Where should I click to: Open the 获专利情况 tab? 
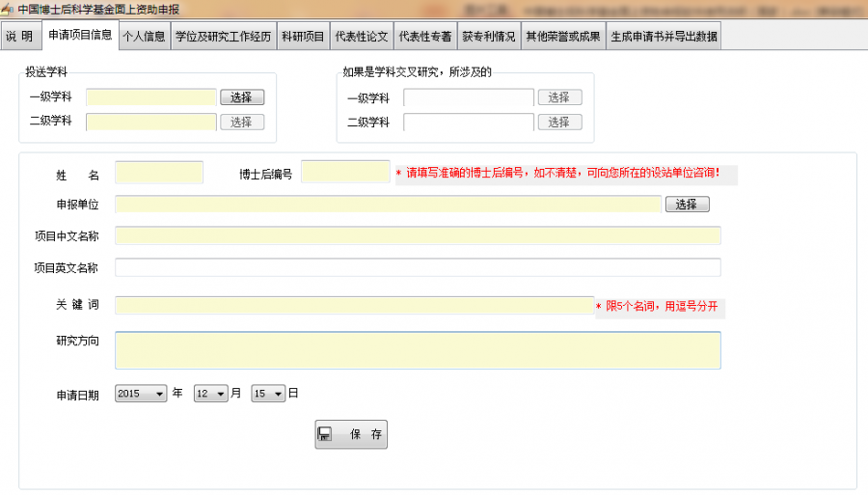[x=488, y=37]
